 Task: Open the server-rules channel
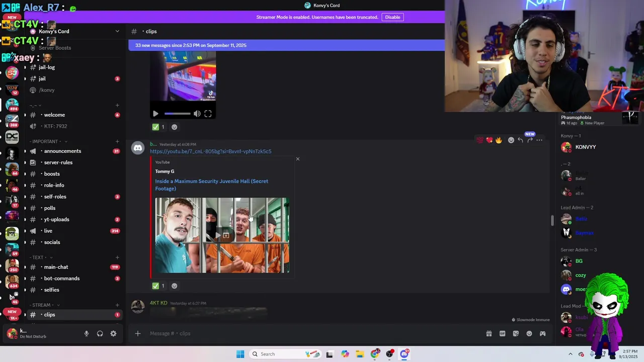pyautogui.click(x=74, y=162)
